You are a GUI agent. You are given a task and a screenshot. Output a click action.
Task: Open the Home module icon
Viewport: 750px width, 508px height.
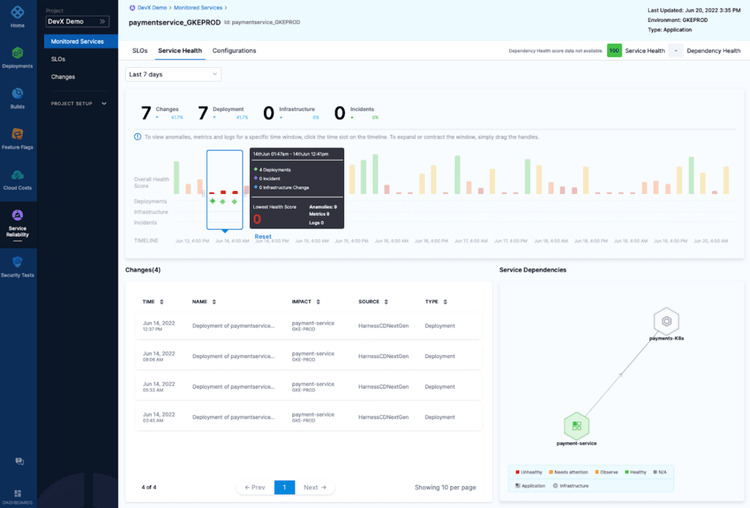(x=17, y=16)
